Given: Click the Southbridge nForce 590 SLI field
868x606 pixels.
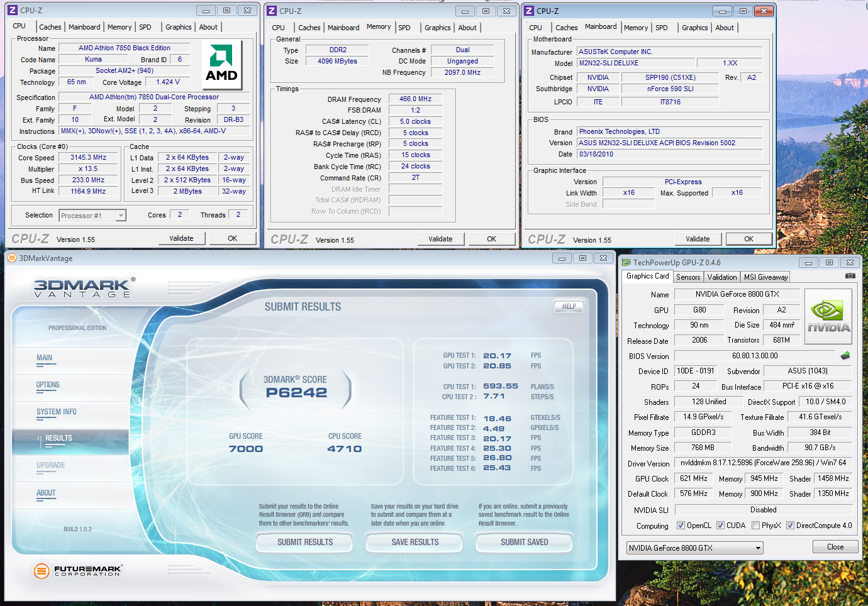Looking at the screenshot, I should (x=670, y=89).
